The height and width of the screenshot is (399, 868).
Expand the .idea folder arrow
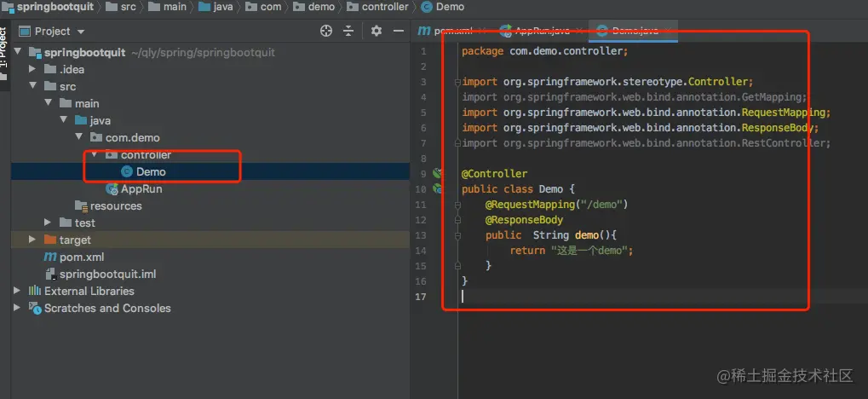(x=32, y=69)
